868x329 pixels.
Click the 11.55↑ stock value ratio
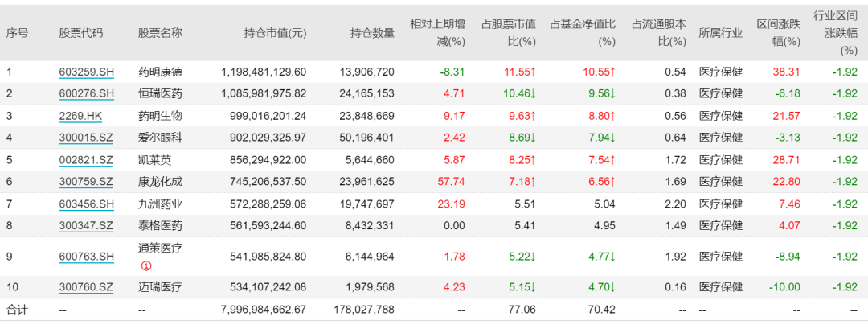520,72
